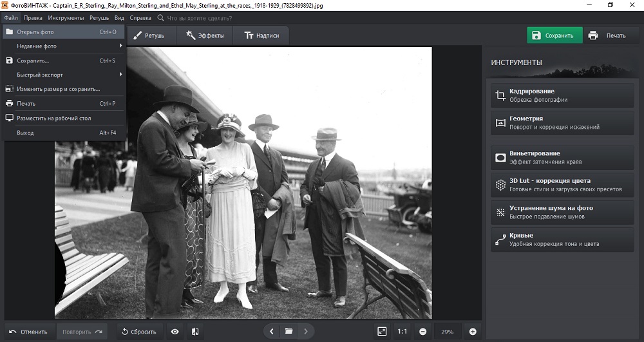Expand the Быстрый экспорт submenu

click(x=63, y=75)
